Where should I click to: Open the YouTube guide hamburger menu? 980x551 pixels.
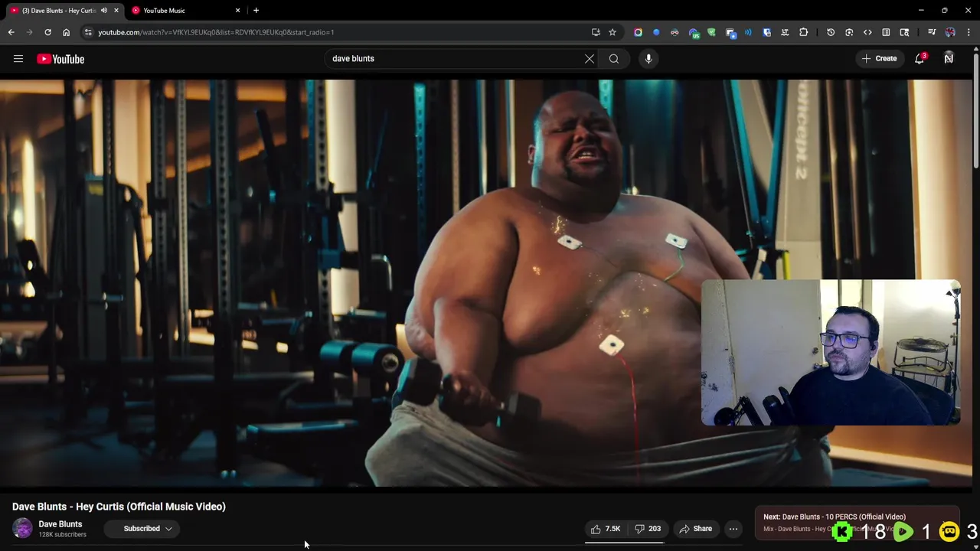point(18,59)
